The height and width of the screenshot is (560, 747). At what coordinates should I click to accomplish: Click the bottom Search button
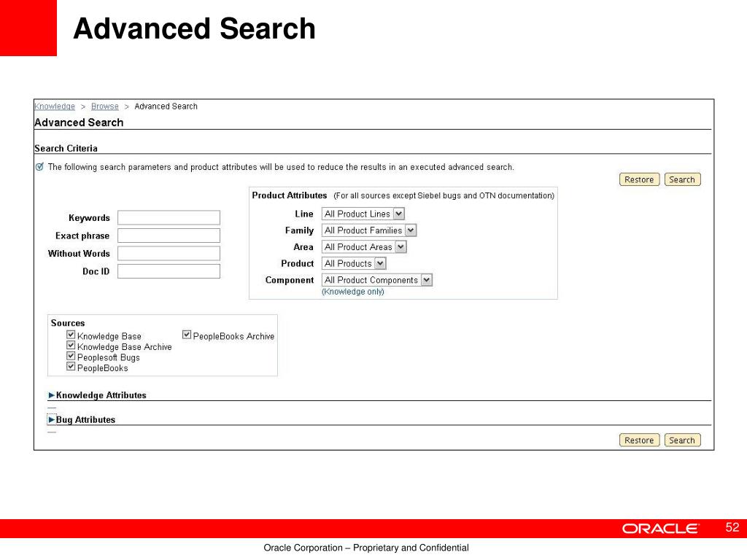[682, 440]
